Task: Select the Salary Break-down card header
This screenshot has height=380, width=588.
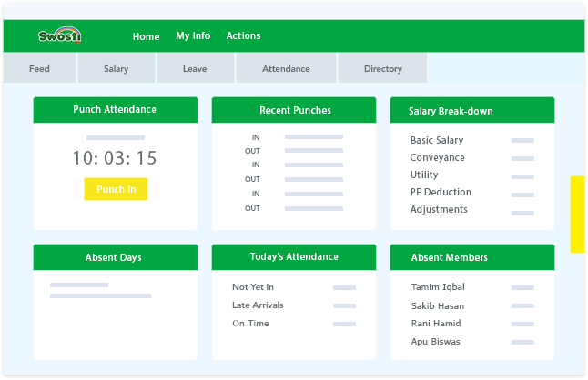Action: (x=472, y=110)
